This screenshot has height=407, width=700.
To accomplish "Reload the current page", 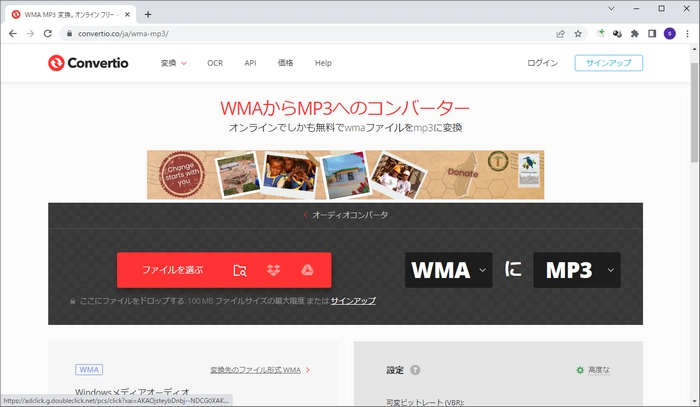I will 48,33.
